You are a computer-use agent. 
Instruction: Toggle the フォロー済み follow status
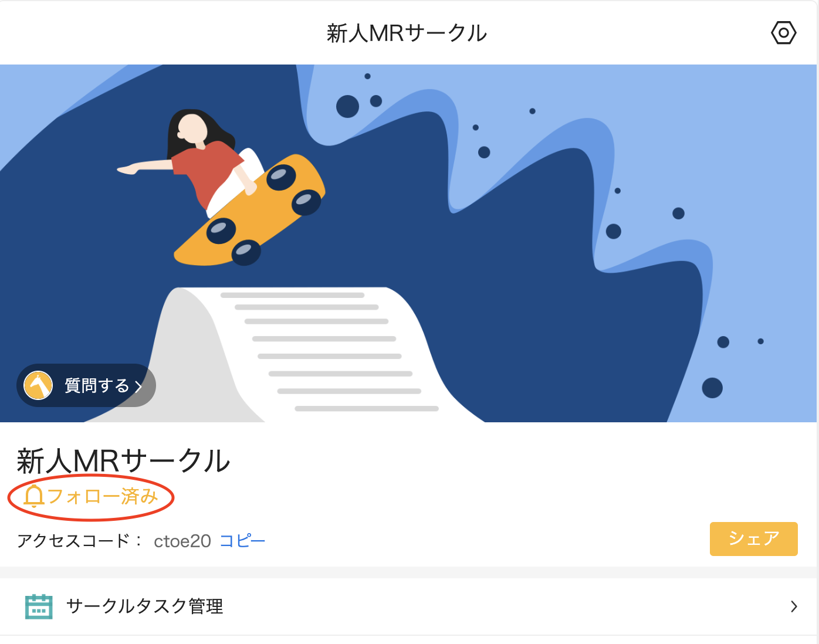[91, 497]
